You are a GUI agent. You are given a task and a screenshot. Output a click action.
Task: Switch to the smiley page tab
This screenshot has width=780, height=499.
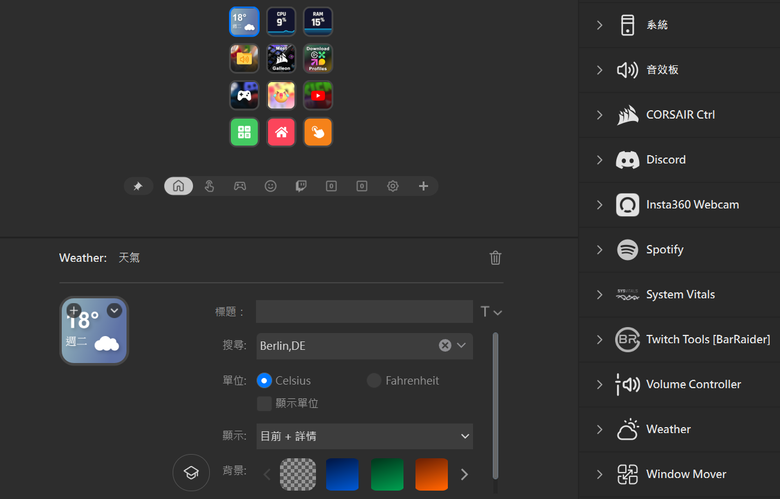271,186
